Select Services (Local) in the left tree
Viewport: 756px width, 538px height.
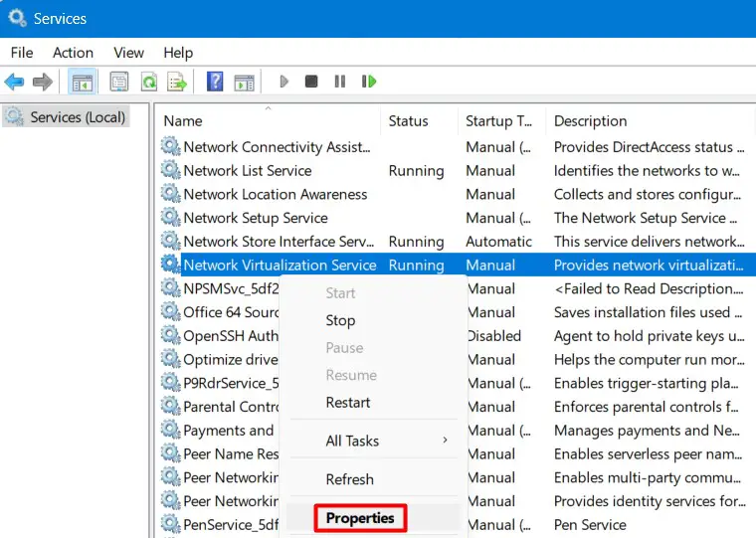click(x=78, y=117)
